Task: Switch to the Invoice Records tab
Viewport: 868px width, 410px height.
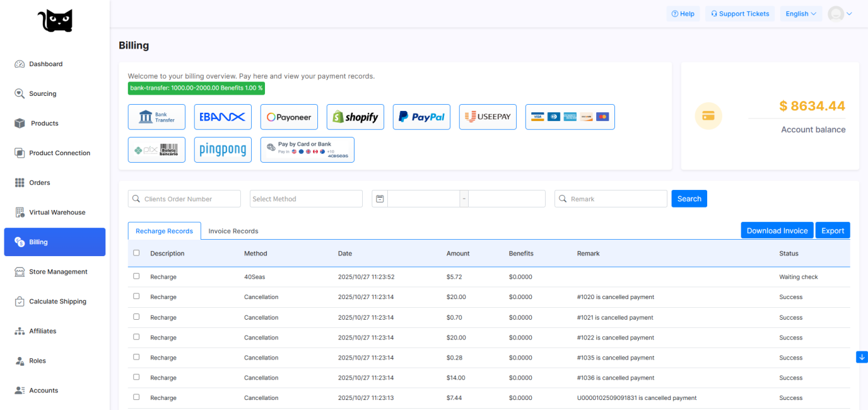Action: point(233,231)
